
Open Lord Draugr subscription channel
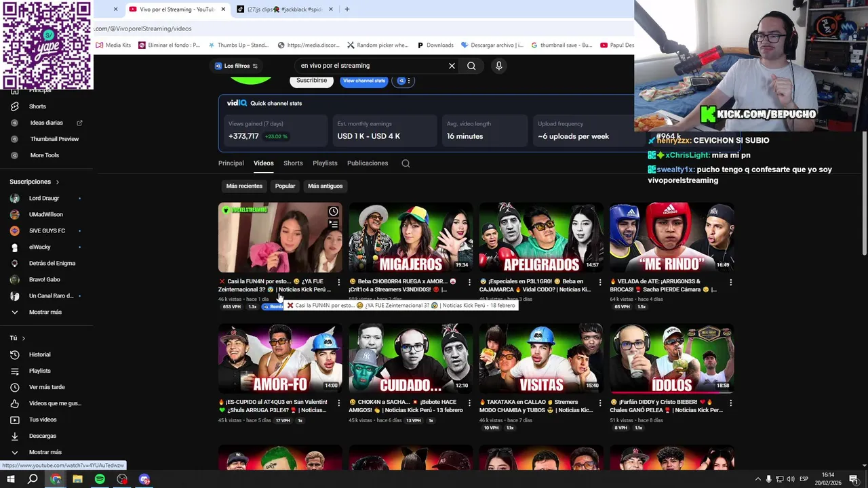coord(44,199)
